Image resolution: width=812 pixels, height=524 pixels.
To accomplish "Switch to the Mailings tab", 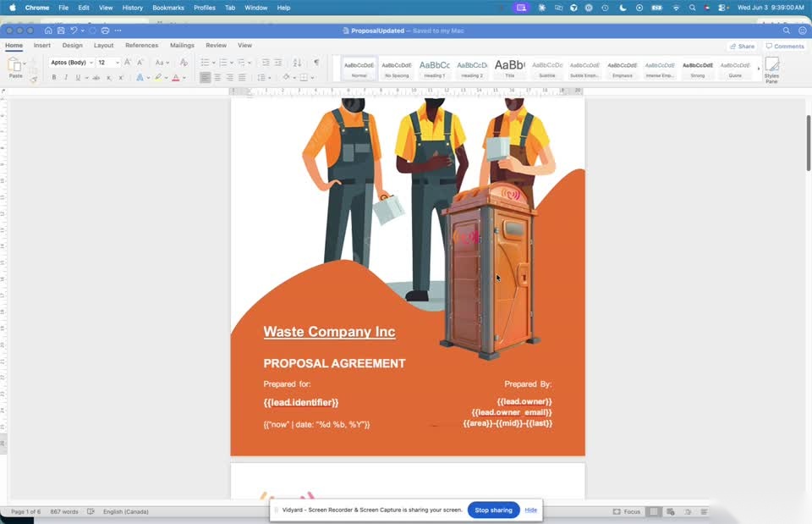I will coord(182,45).
